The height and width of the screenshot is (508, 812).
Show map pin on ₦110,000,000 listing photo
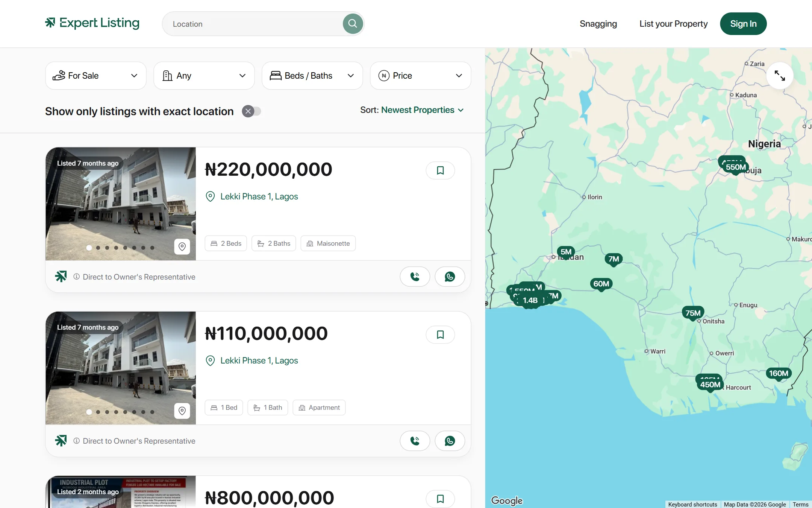(x=182, y=411)
